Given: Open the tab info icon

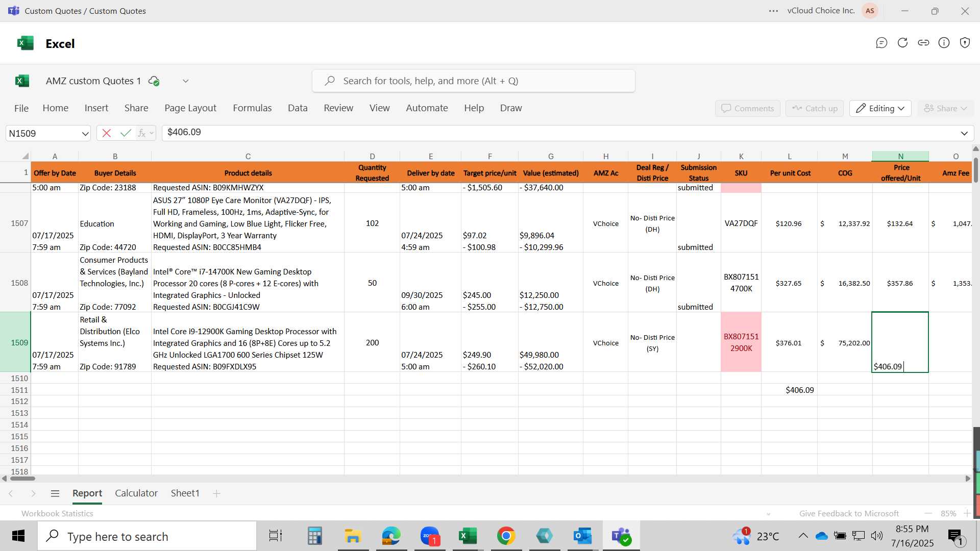Looking at the screenshot, I should tap(944, 43).
